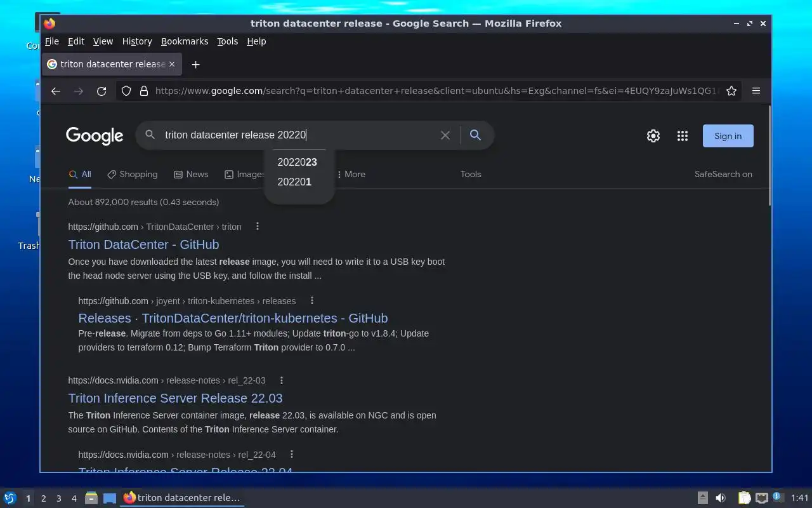Open options for nvidia rel_22-04 result
Viewport: 812px width, 508px height.
pyautogui.click(x=291, y=454)
